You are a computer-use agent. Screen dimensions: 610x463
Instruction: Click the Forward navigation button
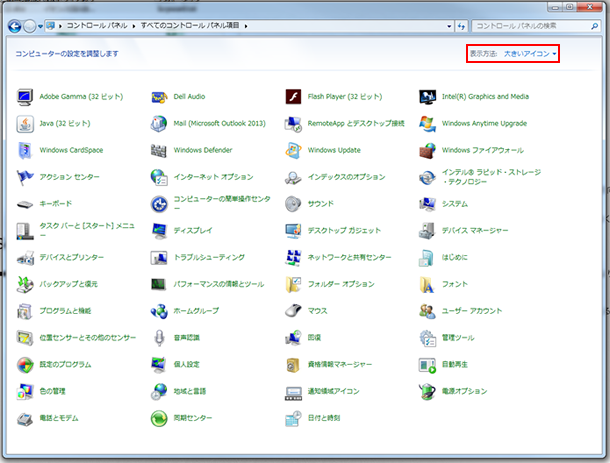coord(30,26)
